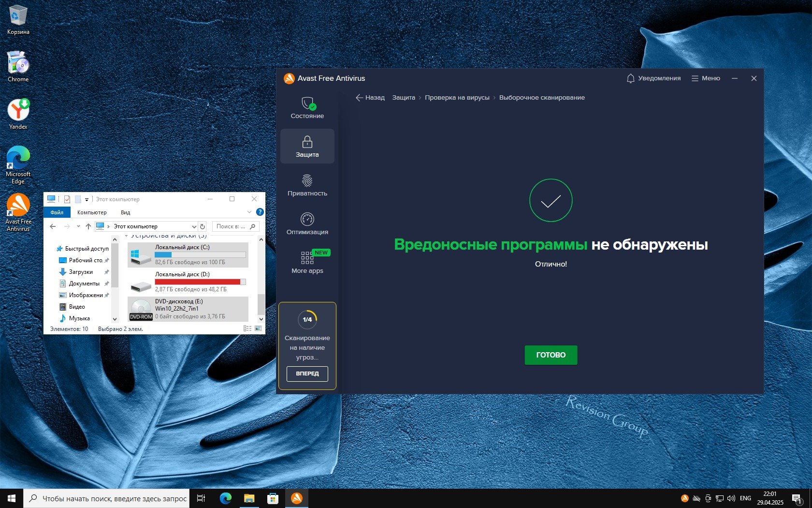Click the drive list scrollbar up arrow
The height and width of the screenshot is (508, 812).
point(261,239)
